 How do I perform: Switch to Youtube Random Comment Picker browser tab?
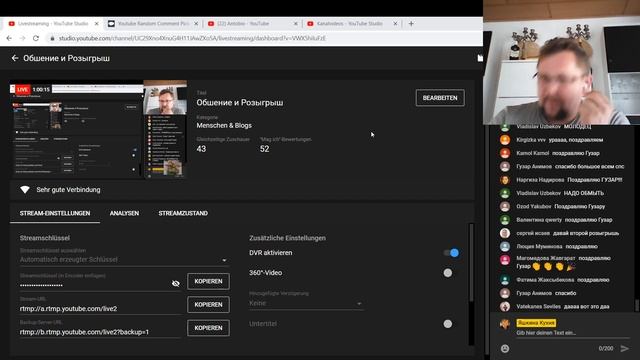tap(154, 24)
